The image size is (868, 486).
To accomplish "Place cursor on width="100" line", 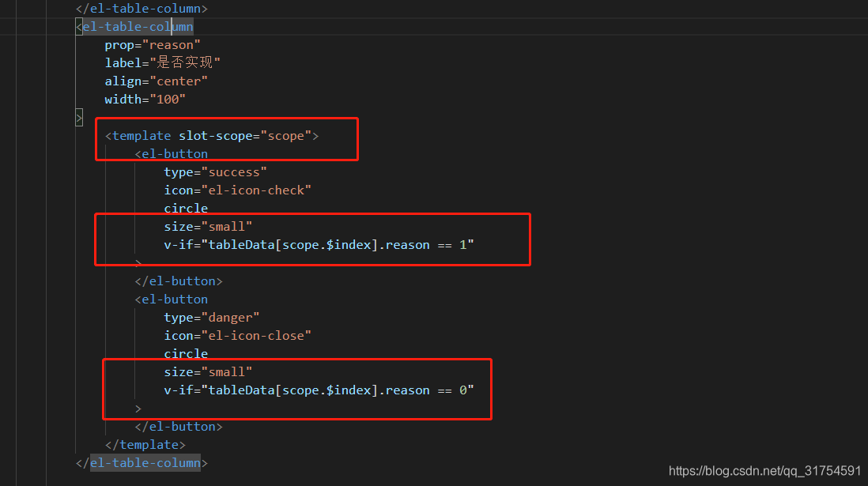I will coord(145,100).
